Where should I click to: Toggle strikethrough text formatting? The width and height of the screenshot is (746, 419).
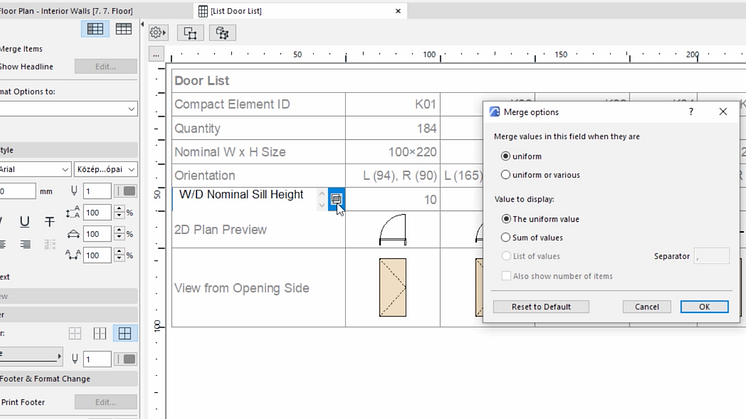[x=49, y=221]
